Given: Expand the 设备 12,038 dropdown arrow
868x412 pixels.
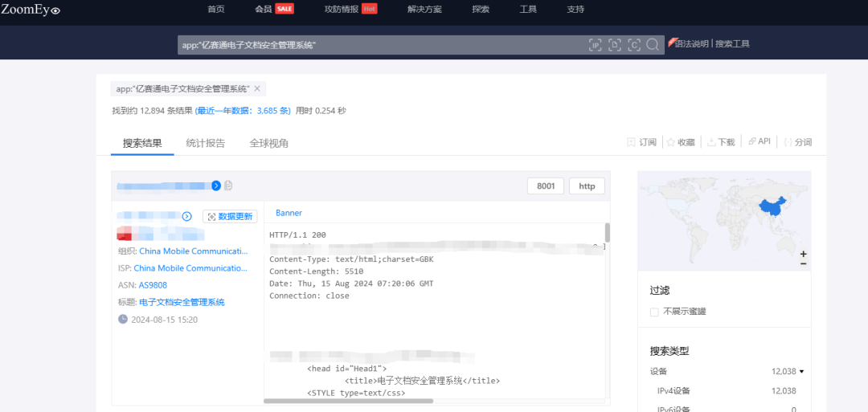Looking at the screenshot, I should point(801,372).
